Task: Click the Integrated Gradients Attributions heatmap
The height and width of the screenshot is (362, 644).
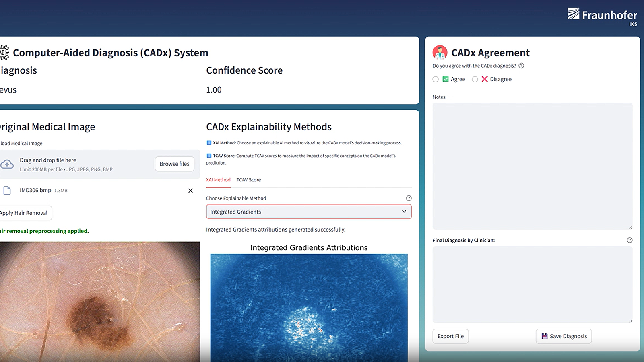Action: tap(309, 308)
